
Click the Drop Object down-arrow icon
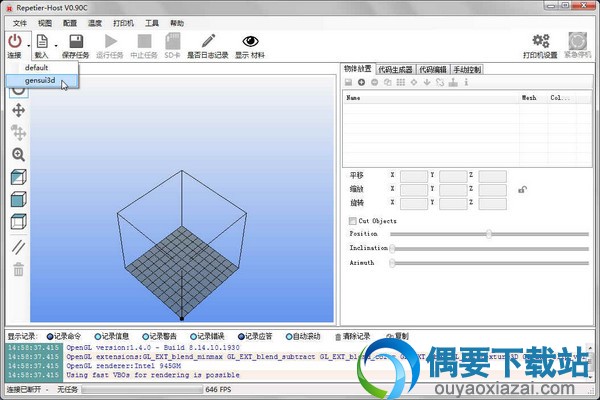coord(427,82)
